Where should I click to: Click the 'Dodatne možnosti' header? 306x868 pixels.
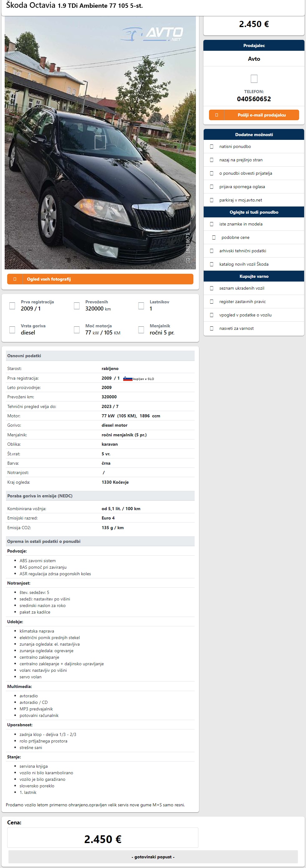(254, 135)
